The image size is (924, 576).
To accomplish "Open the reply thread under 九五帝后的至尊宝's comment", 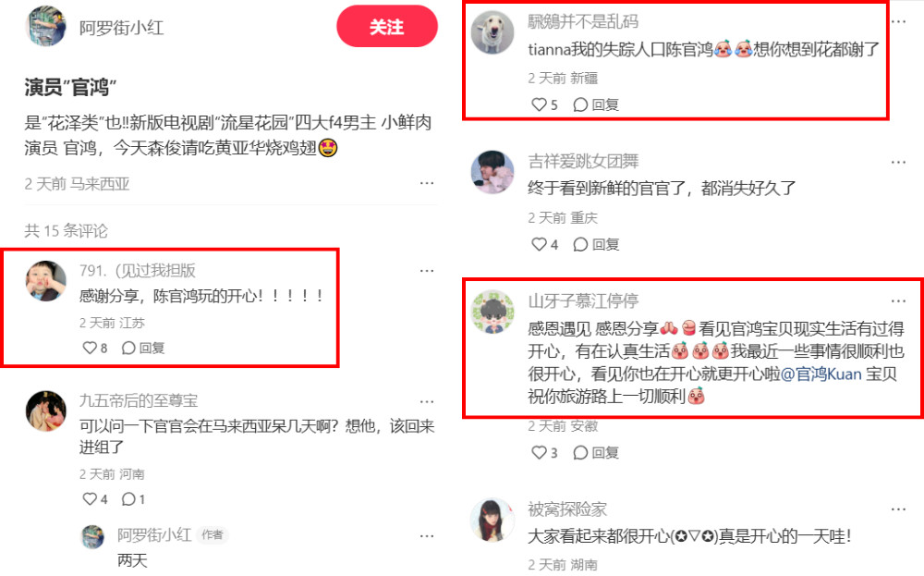I will (x=133, y=499).
